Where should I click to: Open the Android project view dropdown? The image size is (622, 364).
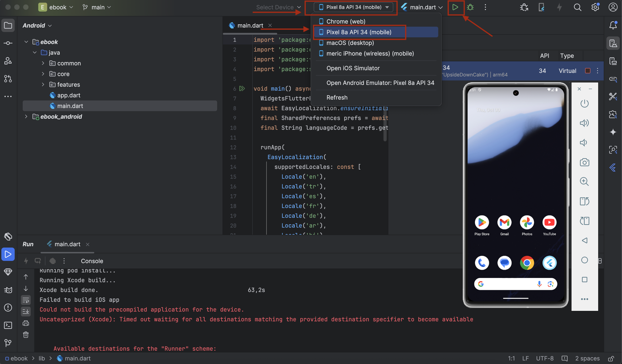pos(37,25)
